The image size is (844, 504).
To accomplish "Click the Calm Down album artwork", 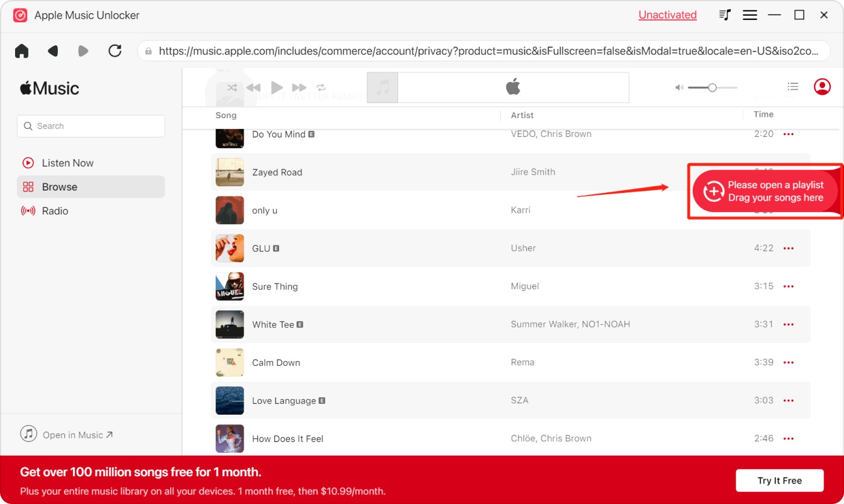I will [230, 362].
